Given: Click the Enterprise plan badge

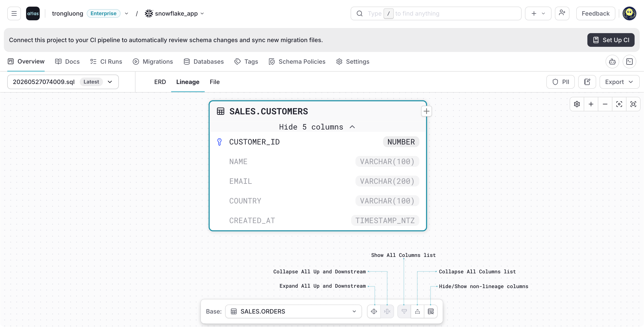Looking at the screenshot, I should click(x=103, y=13).
